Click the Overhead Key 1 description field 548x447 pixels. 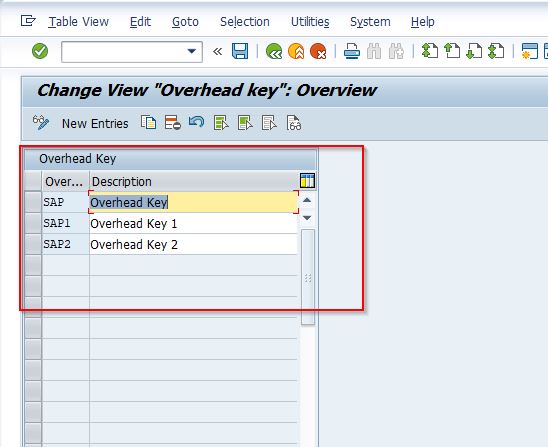tap(193, 223)
